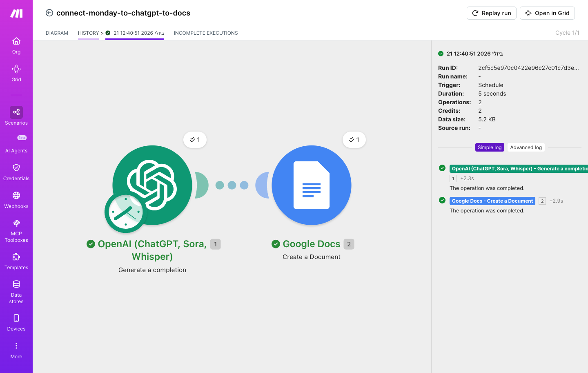The width and height of the screenshot is (588, 373).
Task: Click the Make logo in the sidebar
Action: [16, 13]
